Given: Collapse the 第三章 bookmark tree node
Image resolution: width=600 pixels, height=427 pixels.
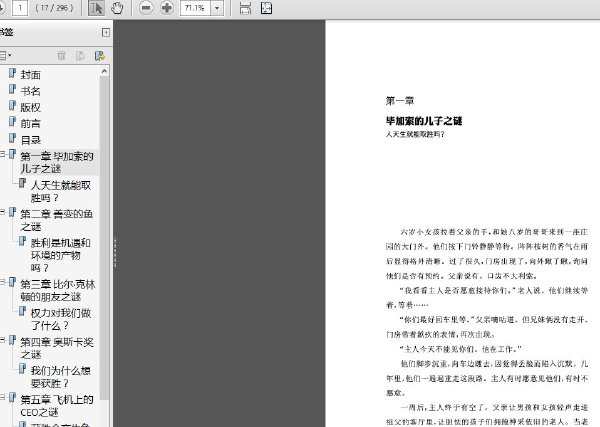Looking at the screenshot, I should click(2, 282).
